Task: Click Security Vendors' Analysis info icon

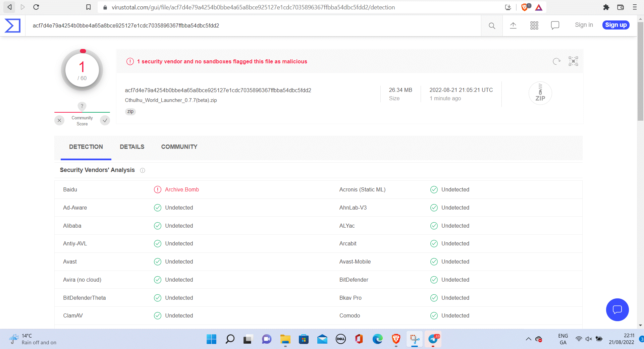Action: pos(143,170)
